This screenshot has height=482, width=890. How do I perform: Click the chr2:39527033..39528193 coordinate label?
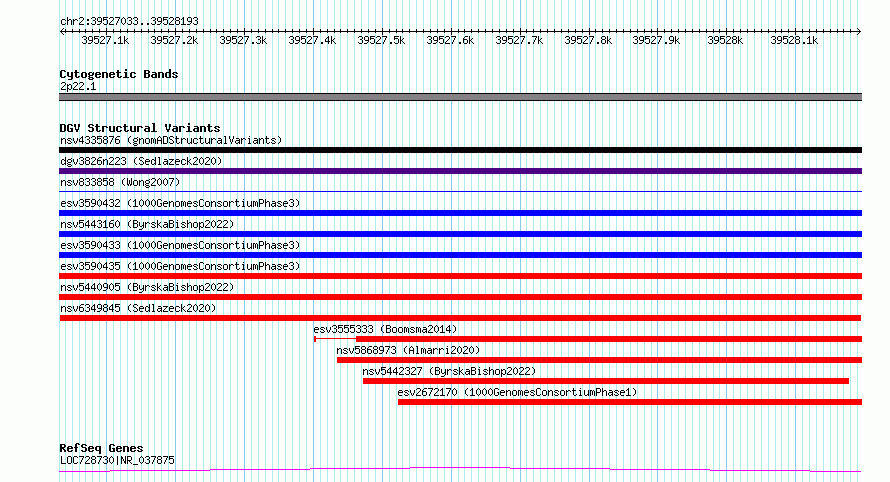tap(129, 21)
